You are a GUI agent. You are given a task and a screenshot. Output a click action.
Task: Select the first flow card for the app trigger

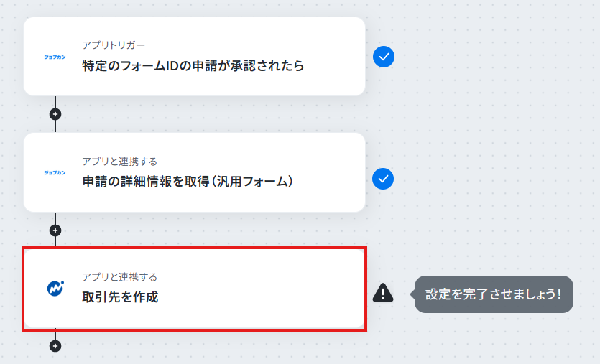(195, 56)
